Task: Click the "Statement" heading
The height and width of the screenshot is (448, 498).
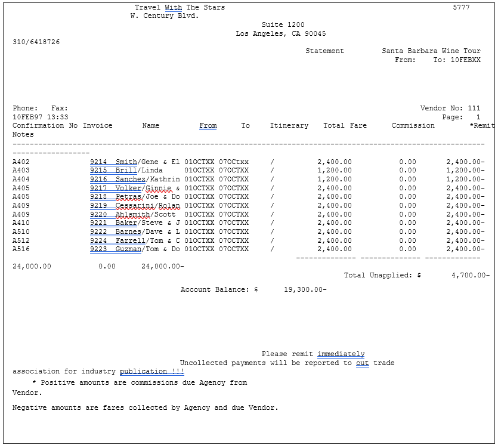Action: (324, 51)
